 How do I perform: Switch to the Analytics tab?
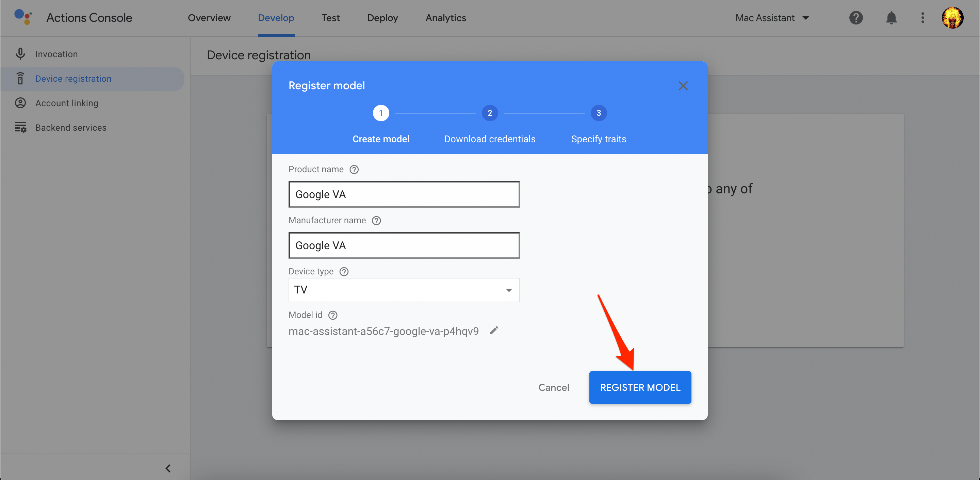pyautogui.click(x=446, y=18)
